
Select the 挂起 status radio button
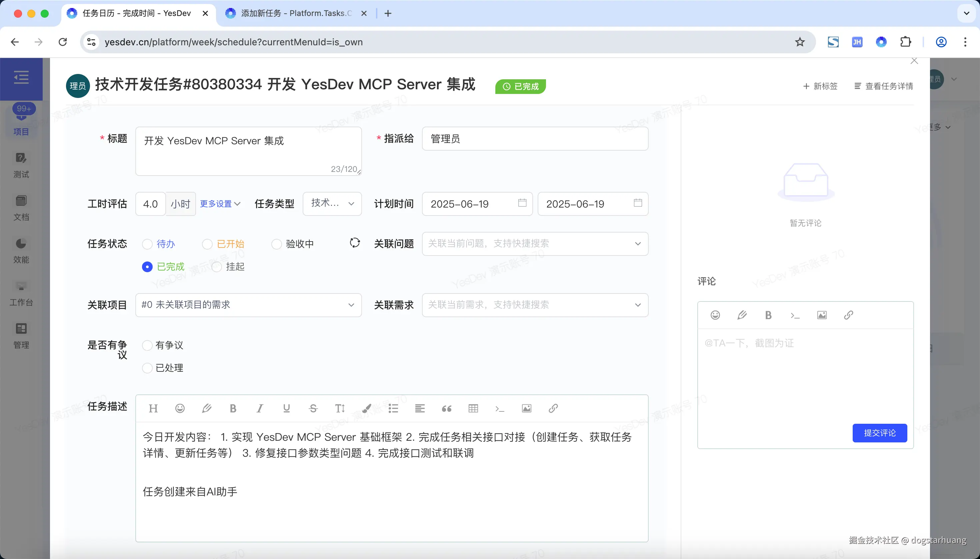tap(217, 267)
